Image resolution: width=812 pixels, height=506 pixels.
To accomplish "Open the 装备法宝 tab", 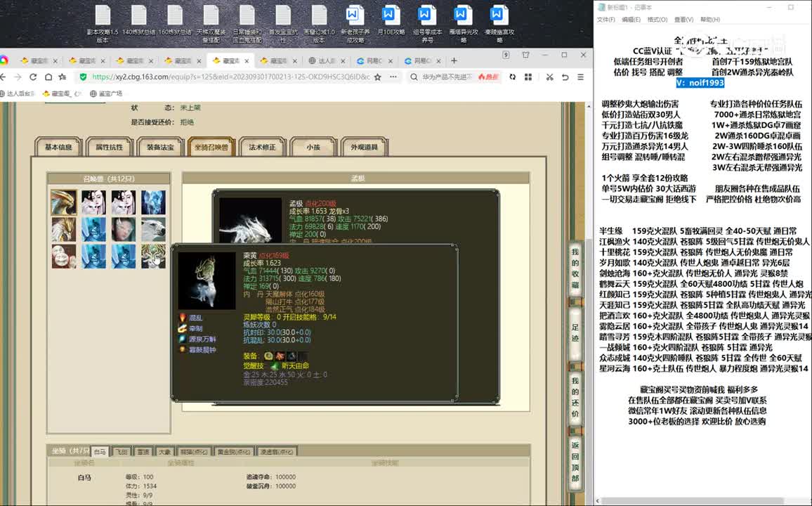I will pyautogui.click(x=160, y=147).
